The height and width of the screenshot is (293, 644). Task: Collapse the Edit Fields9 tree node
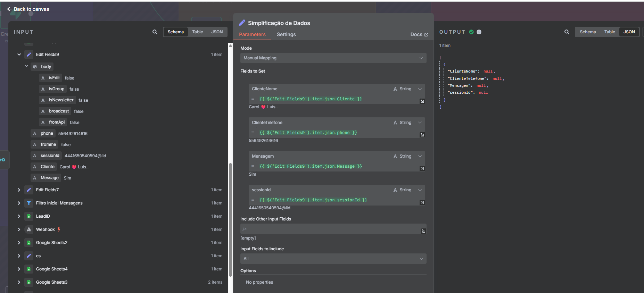pyautogui.click(x=19, y=55)
